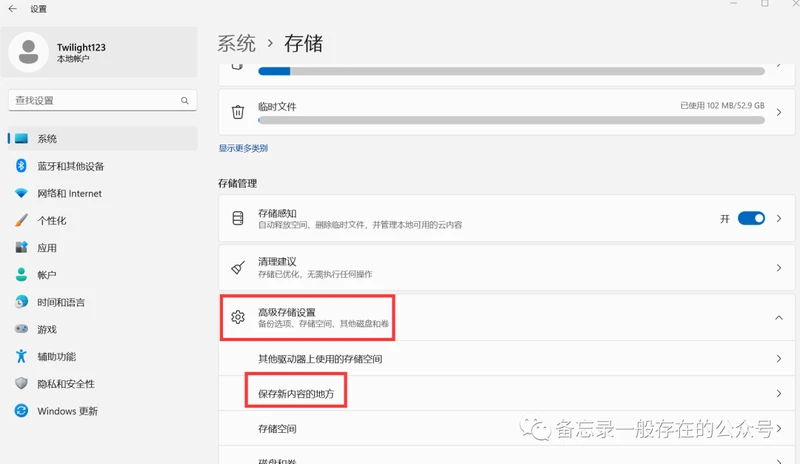The image size is (800, 464).
Task: Open Where new content is saved
Action: (x=296, y=394)
